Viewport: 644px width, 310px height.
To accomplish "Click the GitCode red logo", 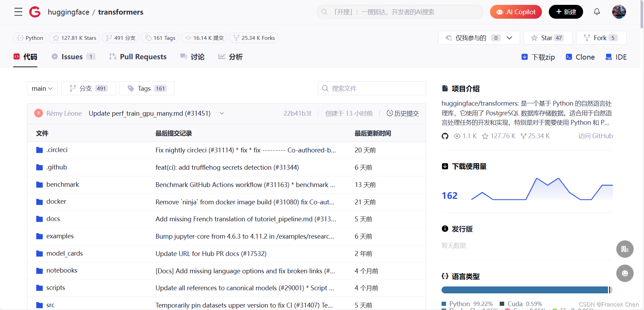I will pos(35,12).
